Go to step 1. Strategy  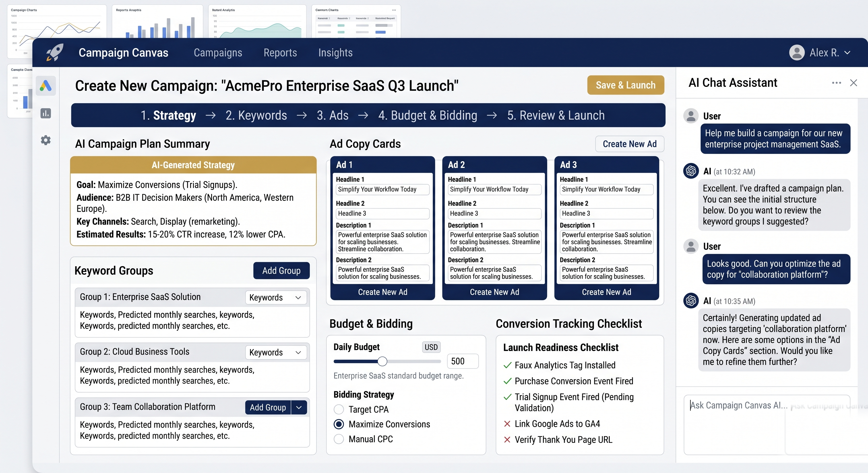(x=168, y=115)
